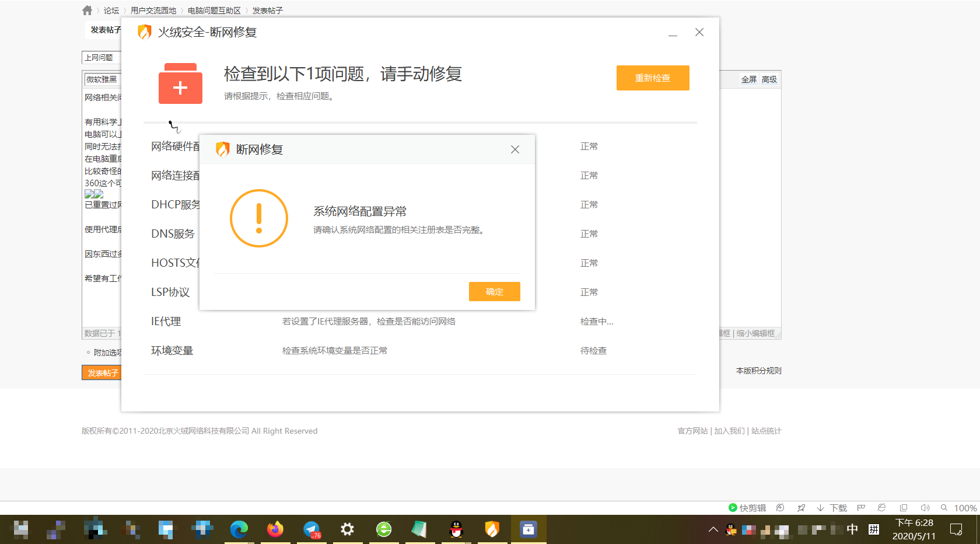Switch editor to 全屏 mode

pyautogui.click(x=749, y=79)
